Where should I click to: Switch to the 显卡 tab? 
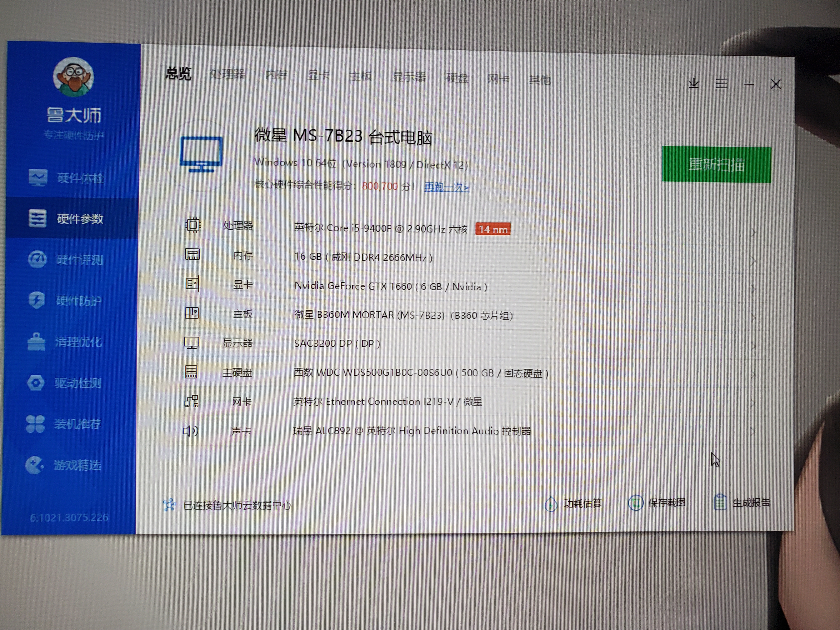coord(318,75)
